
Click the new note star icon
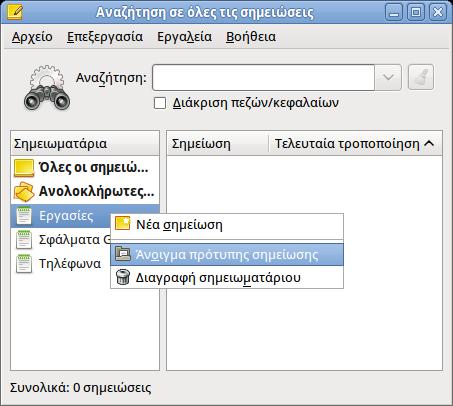coord(123,224)
